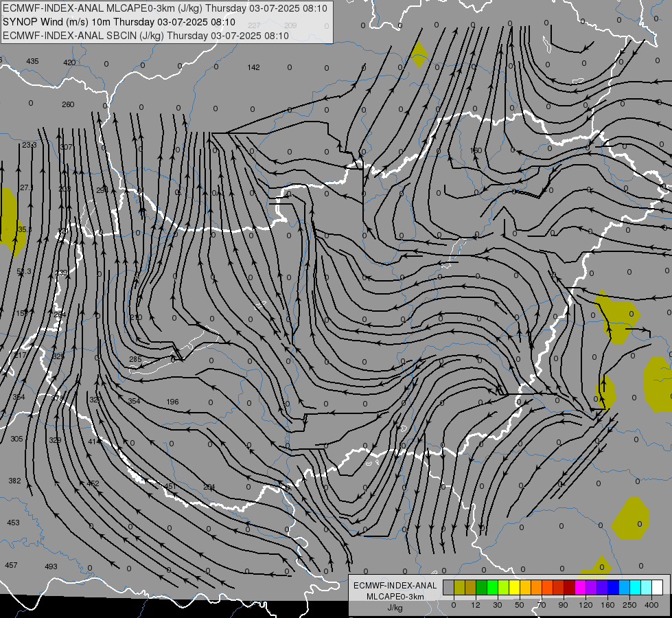Click the olive diamond CAPE patch

click(419, 54)
